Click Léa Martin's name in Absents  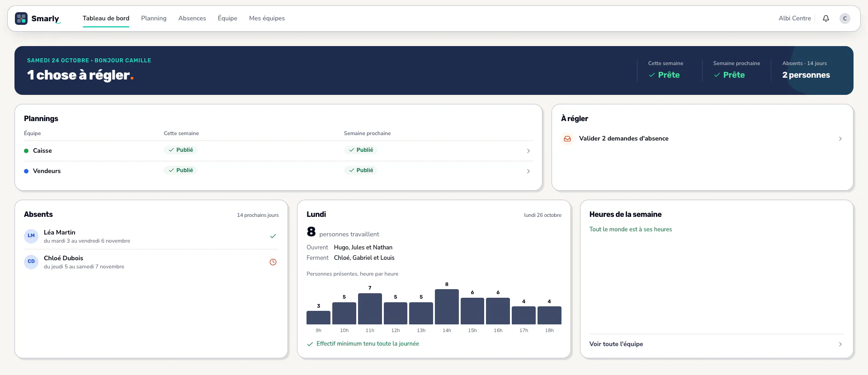[60, 232]
